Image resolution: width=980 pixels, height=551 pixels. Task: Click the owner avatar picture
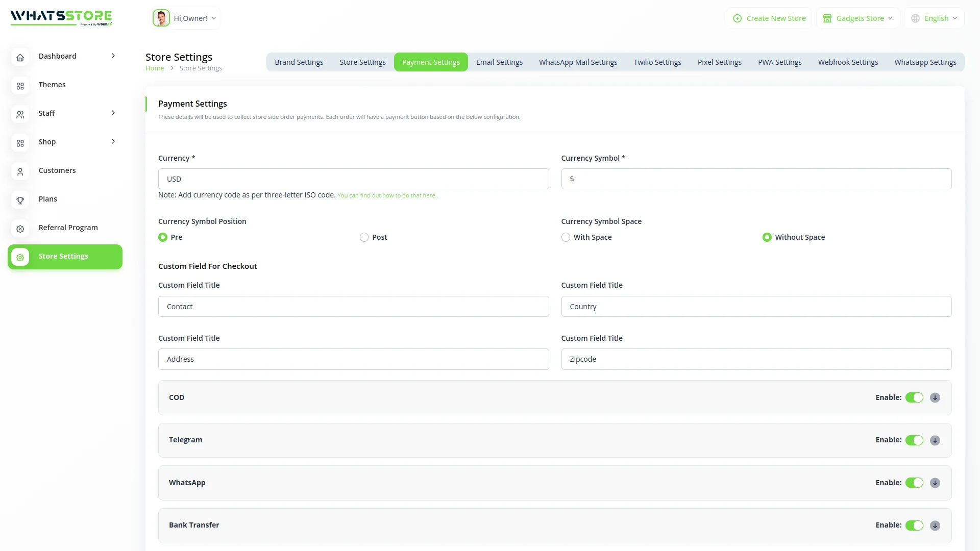pyautogui.click(x=161, y=18)
